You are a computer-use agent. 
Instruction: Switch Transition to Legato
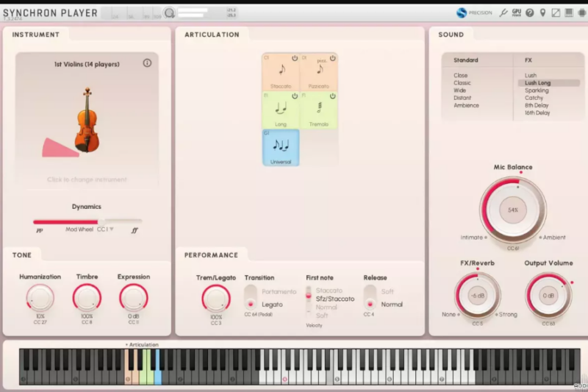(272, 304)
